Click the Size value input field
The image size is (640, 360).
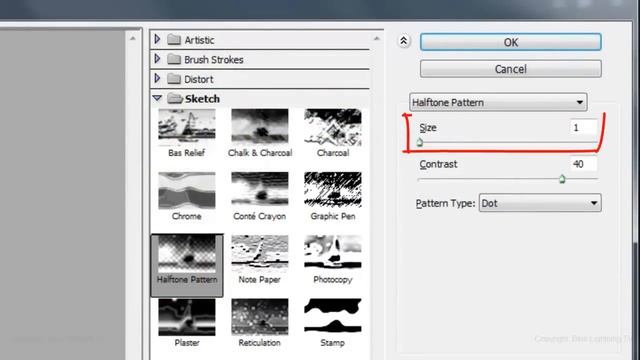[x=583, y=128]
